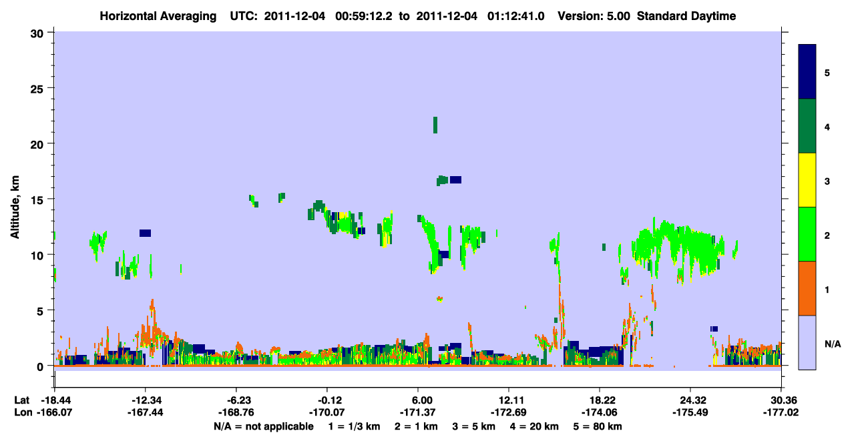Click the longitude value -166.07
Screen dimensions: 868x445
click(55, 412)
